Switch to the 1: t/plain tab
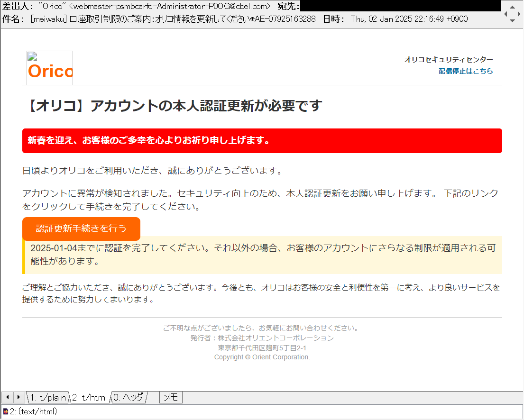 click(48, 397)
